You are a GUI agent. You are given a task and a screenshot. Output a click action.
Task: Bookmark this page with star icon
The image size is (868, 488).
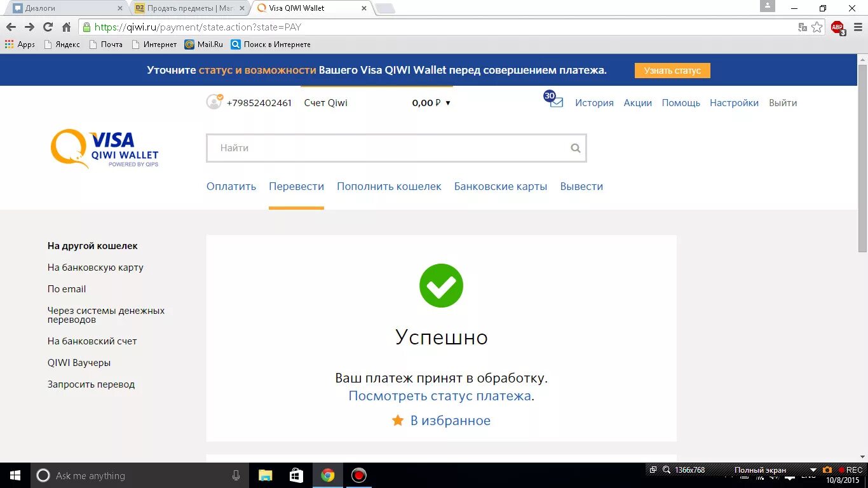pos(817,27)
